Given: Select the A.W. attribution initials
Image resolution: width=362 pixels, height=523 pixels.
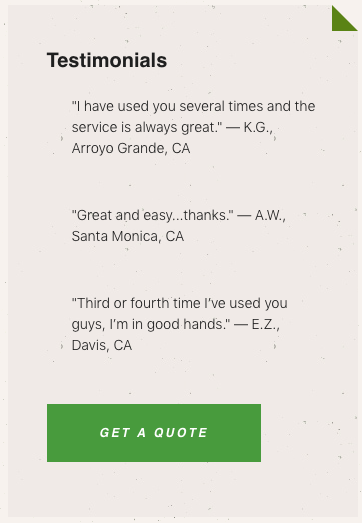Looking at the screenshot, I should click(x=270, y=215).
